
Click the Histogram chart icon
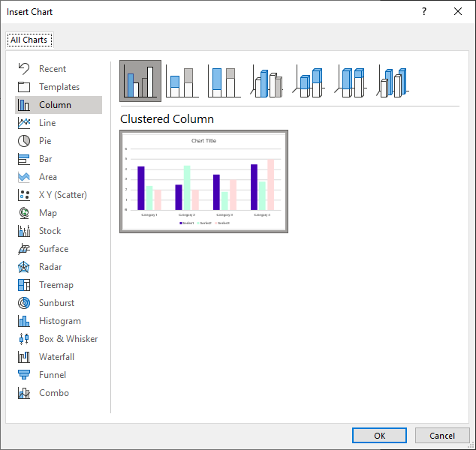[x=24, y=321]
